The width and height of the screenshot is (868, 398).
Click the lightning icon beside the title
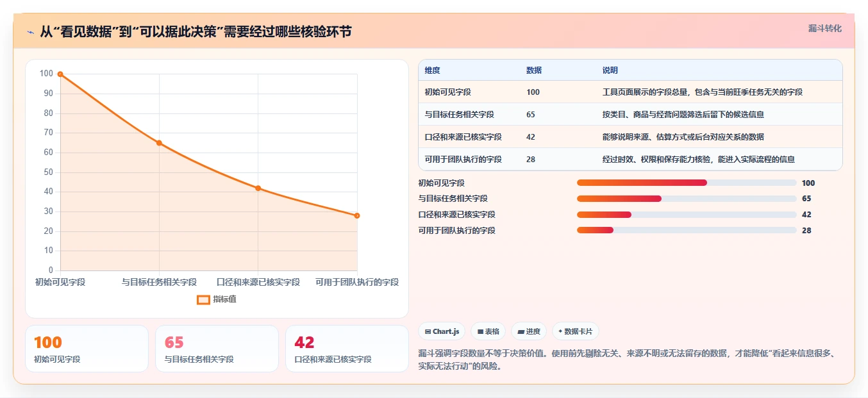pyautogui.click(x=30, y=32)
